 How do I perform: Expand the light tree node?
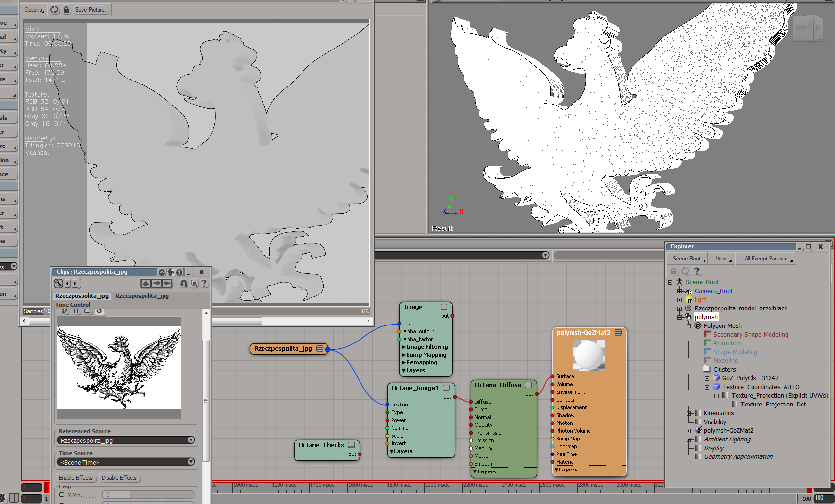679,300
